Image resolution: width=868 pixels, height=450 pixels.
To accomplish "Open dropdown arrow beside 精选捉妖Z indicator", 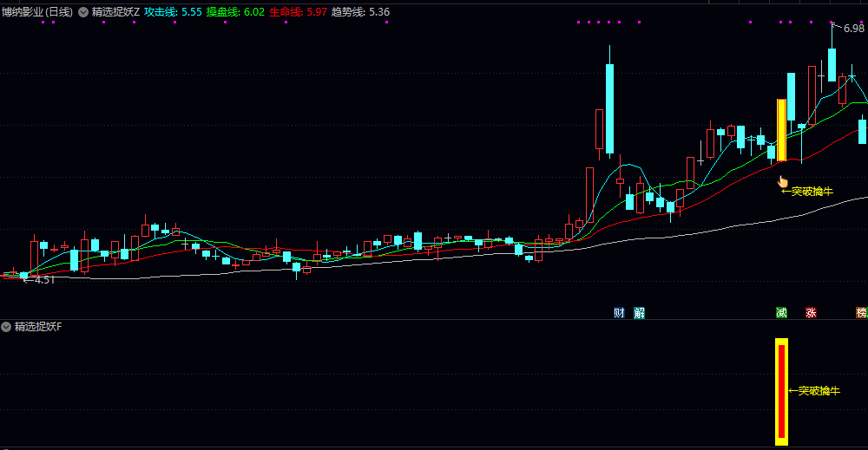I will 83,12.
